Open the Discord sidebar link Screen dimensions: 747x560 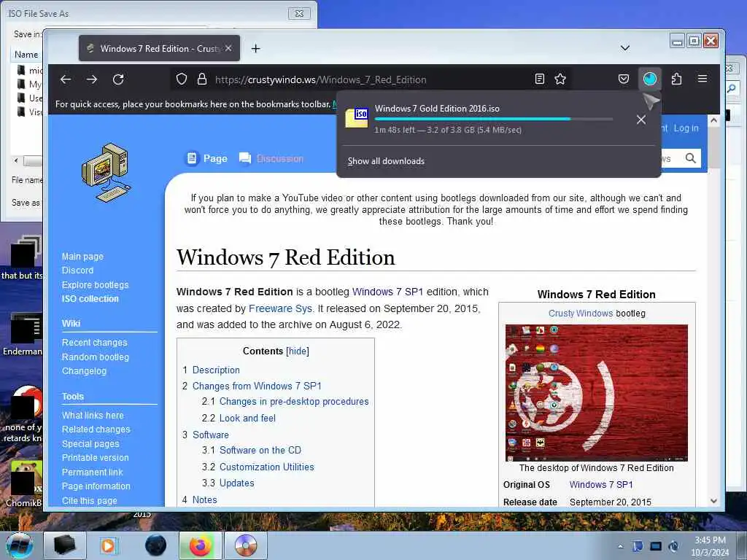click(77, 270)
